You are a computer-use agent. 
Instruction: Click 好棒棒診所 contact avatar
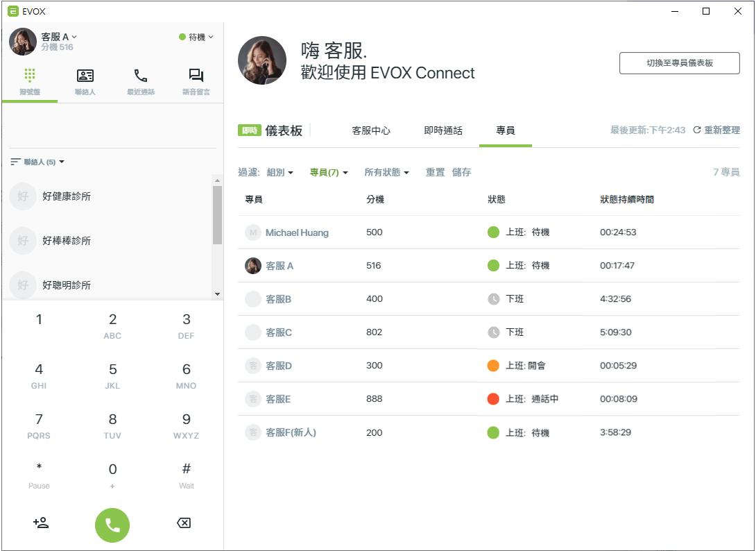(23, 241)
